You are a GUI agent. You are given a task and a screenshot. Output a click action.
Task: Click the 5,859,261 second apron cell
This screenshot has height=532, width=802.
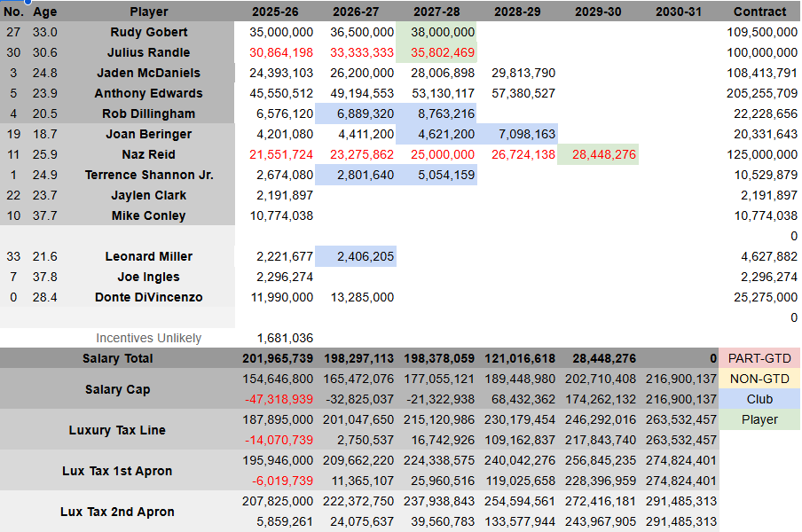[275, 521]
